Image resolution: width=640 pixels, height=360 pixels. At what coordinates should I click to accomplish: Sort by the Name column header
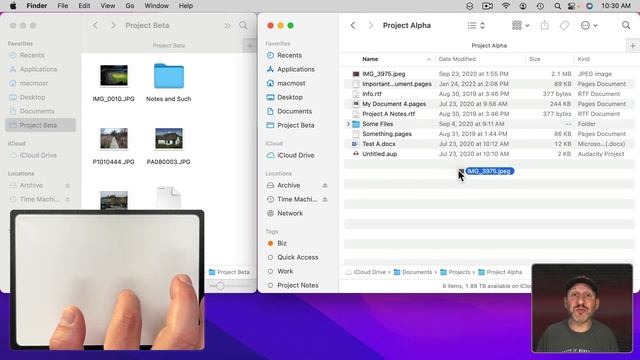[370, 59]
